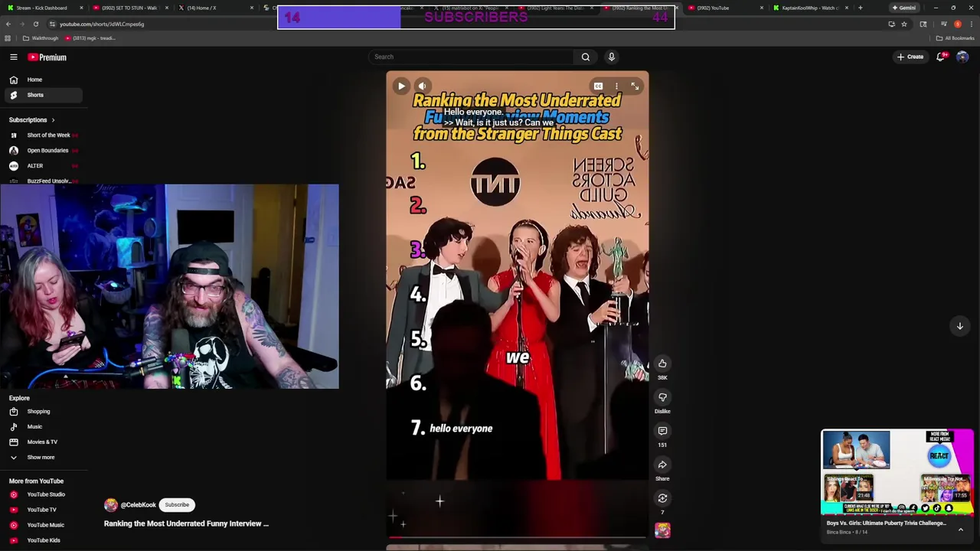Expand the Subscriptions section chevron

[53, 120]
